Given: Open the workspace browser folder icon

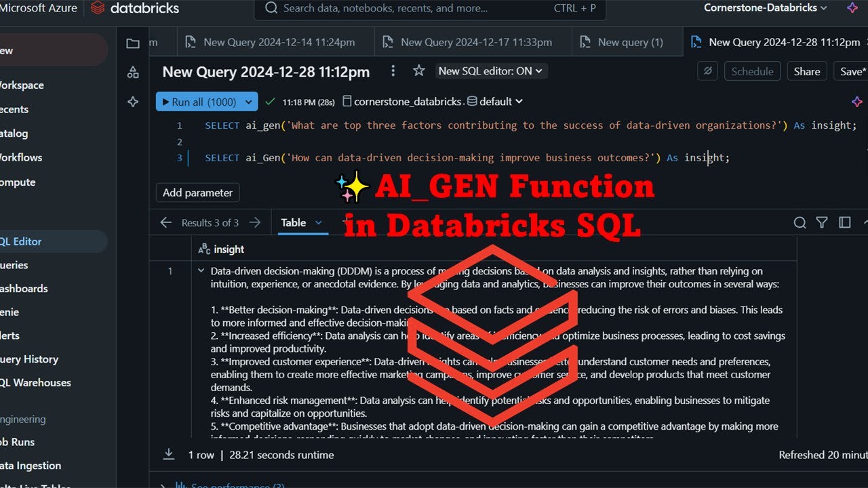Looking at the screenshot, I should tap(133, 43).
